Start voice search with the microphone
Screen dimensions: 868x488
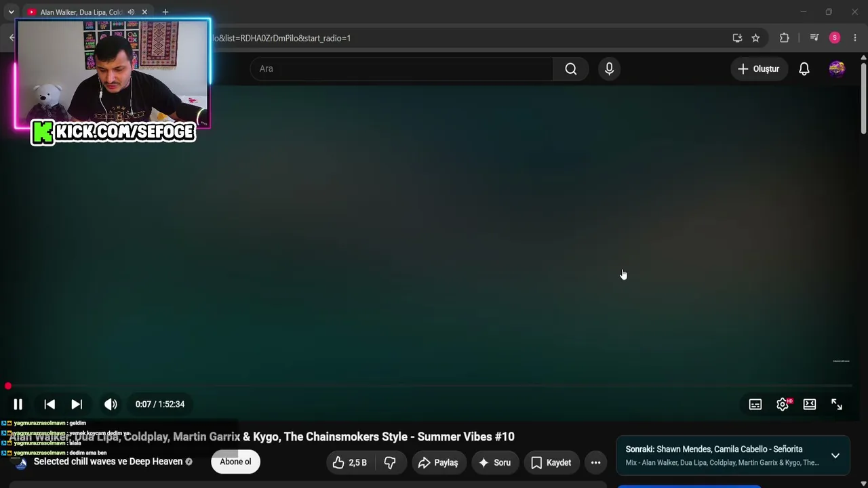609,68
